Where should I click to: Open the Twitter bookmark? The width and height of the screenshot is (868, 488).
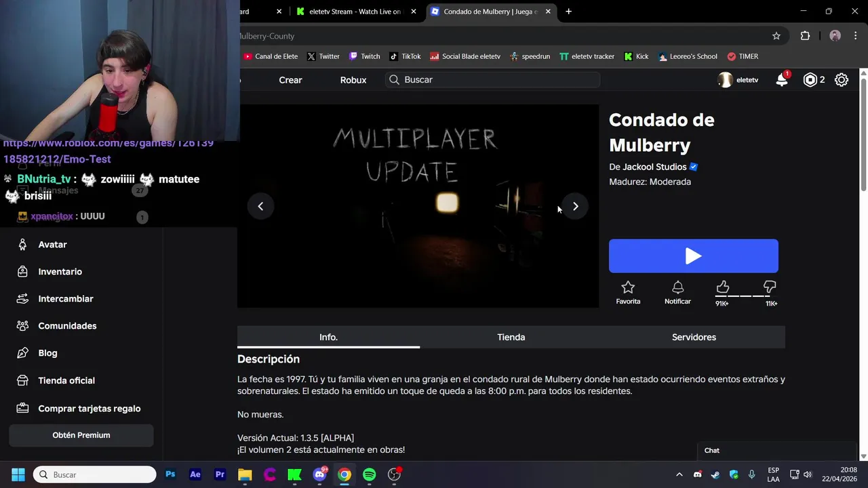323,56
